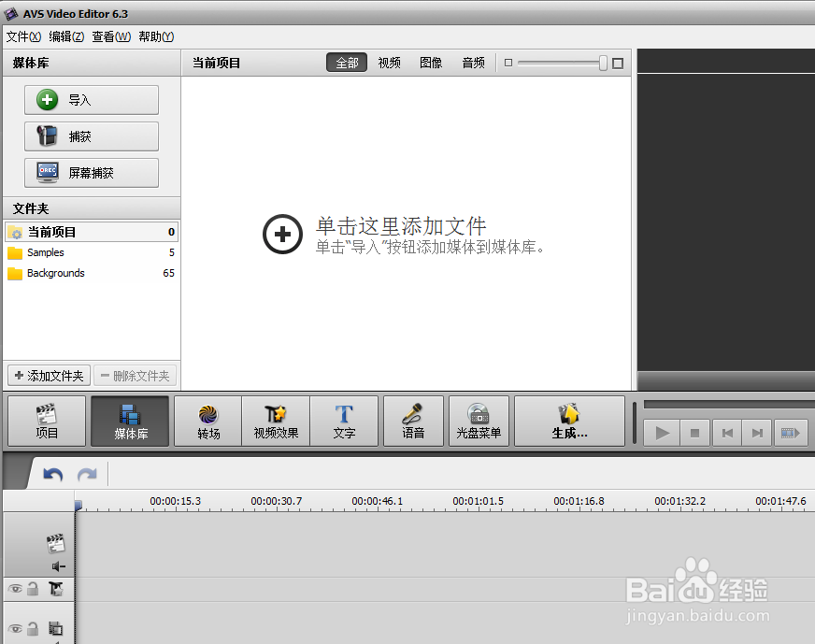Click the main video track clapperboard icon
This screenshot has width=815, height=644.
[x=55, y=543]
